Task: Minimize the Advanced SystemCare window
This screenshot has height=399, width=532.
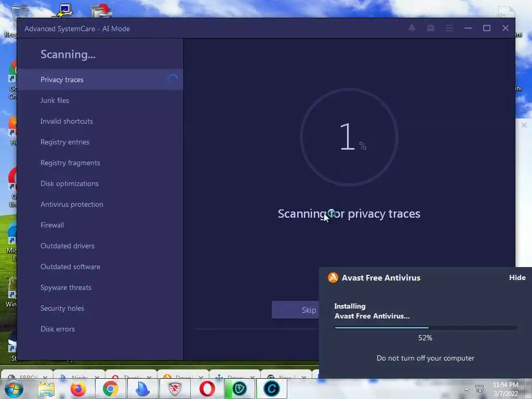Action: [468, 28]
